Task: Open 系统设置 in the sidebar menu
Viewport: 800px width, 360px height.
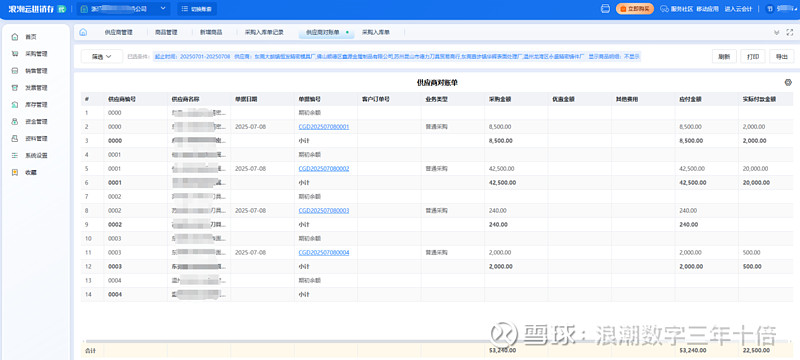Action: click(36, 156)
